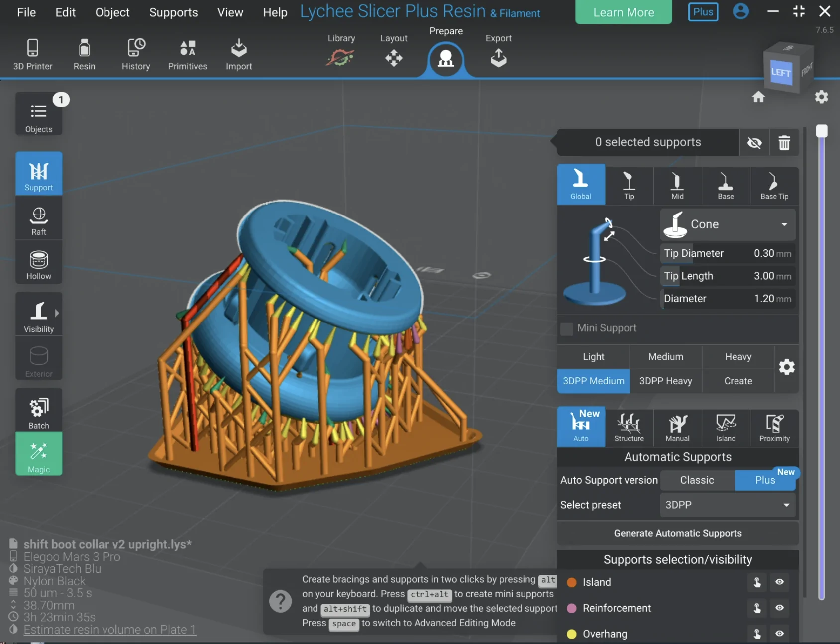Image resolution: width=840 pixels, height=644 pixels.
Task: Open the 3DPP preset dropdown
Action: [728, 505]
